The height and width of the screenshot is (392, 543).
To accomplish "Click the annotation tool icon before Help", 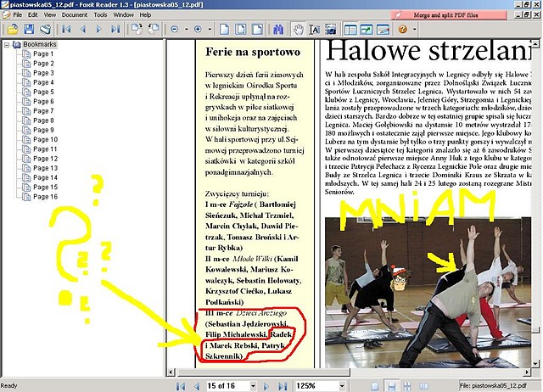I will [383, 30].
